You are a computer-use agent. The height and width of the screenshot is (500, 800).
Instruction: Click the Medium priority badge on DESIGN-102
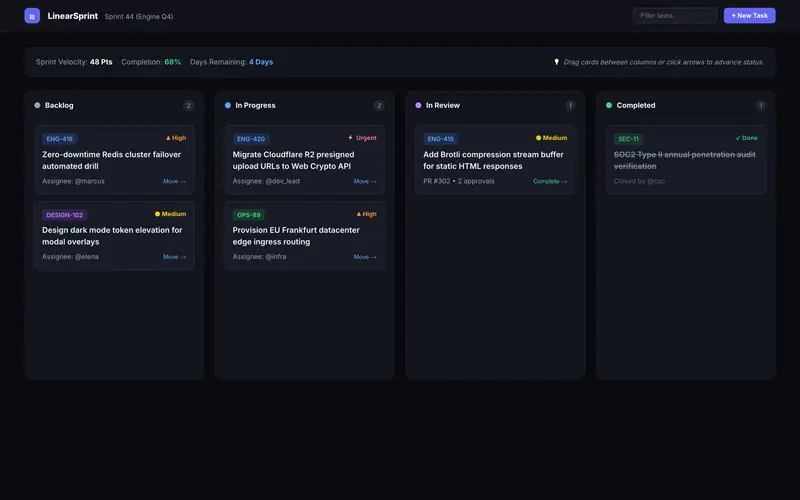point(170,214)
